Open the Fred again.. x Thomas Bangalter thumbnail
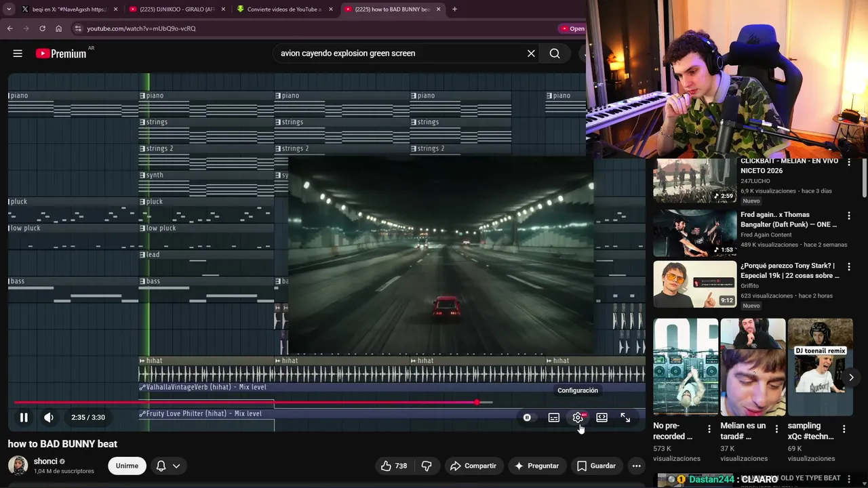Viewport: 868px width, 488px height. [695, 233]
